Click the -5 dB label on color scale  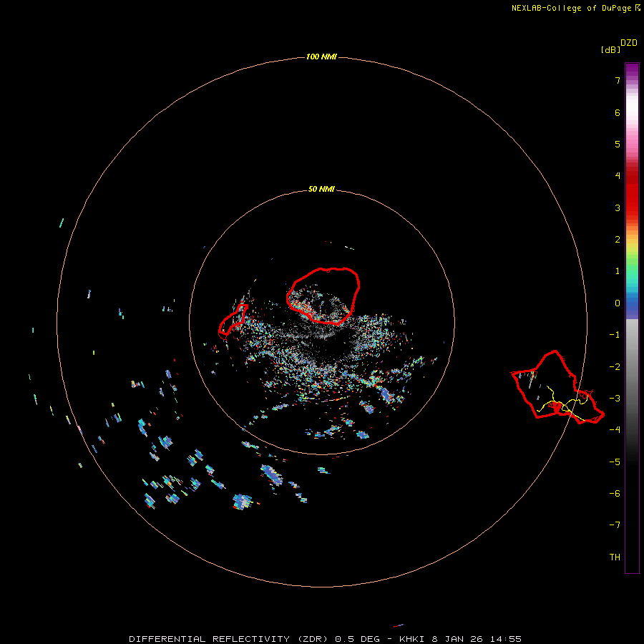[x=615, y=462]
